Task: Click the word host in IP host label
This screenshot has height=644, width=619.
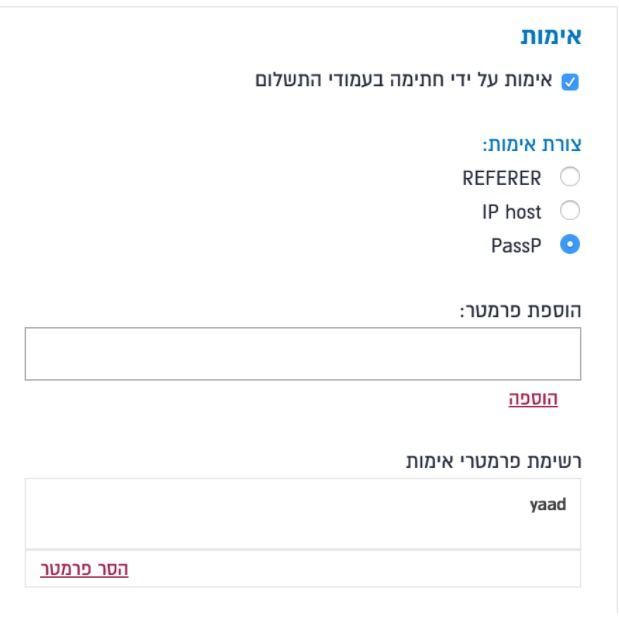Action: tap(521, 210)
